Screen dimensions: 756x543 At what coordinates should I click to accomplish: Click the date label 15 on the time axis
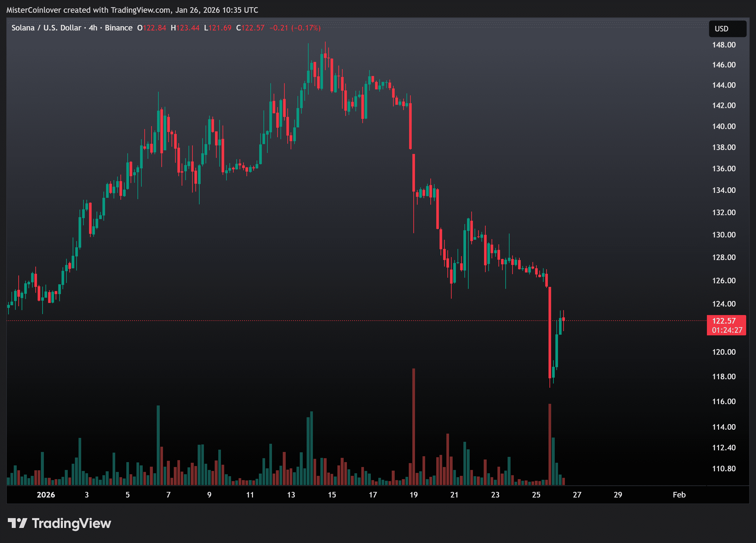pos(332,495)
